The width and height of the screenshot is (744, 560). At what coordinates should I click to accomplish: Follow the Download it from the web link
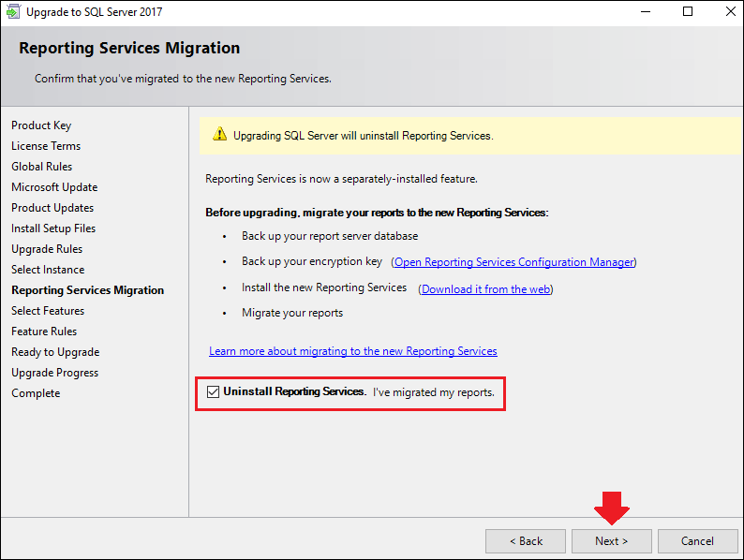[x=486, y=289]
